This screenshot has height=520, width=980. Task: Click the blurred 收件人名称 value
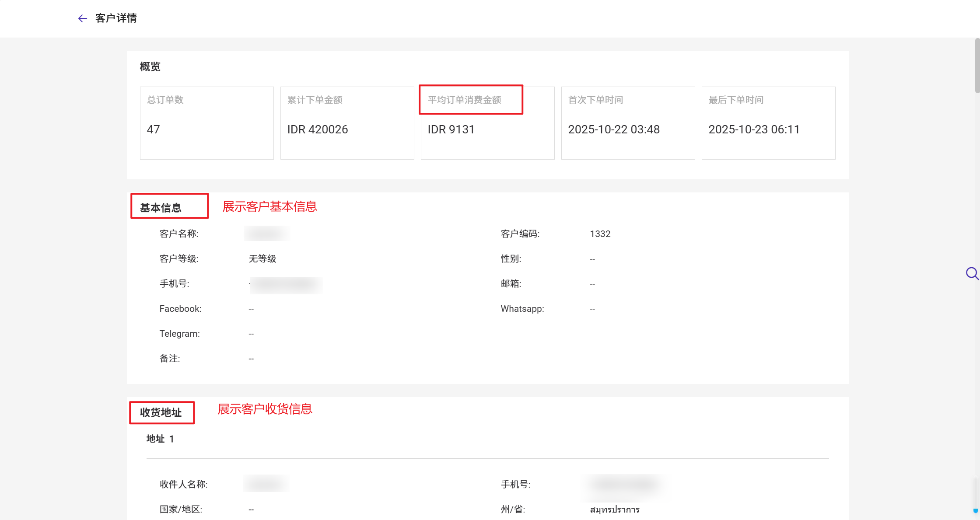point(266,484)
